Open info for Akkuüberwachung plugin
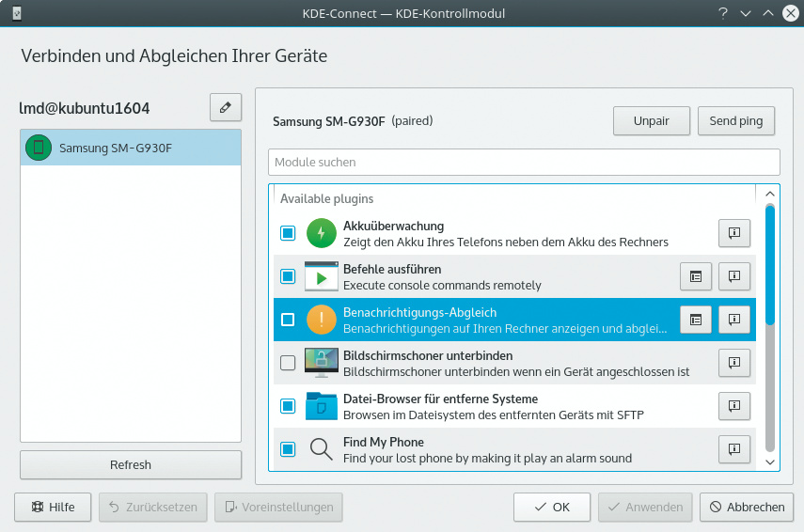The width and height of the screenshot is (804, 532). pos(734,233)
